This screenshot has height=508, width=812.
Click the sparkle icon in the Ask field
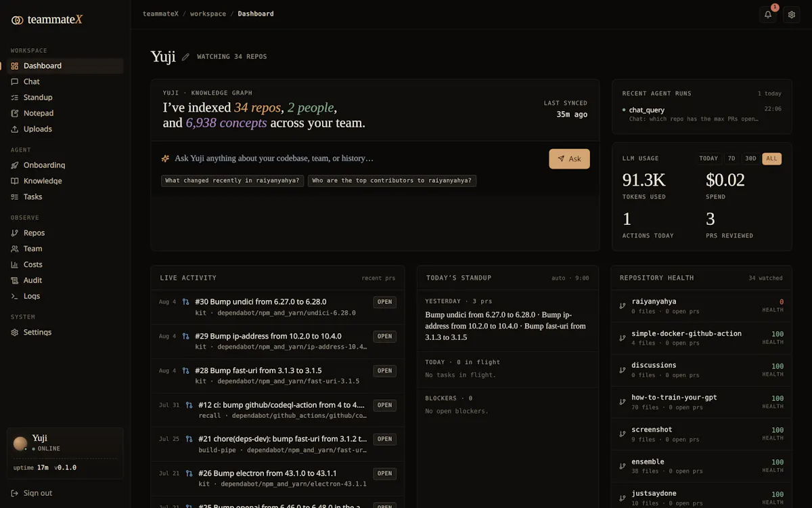pyautogui.click(x=165, y=158)
